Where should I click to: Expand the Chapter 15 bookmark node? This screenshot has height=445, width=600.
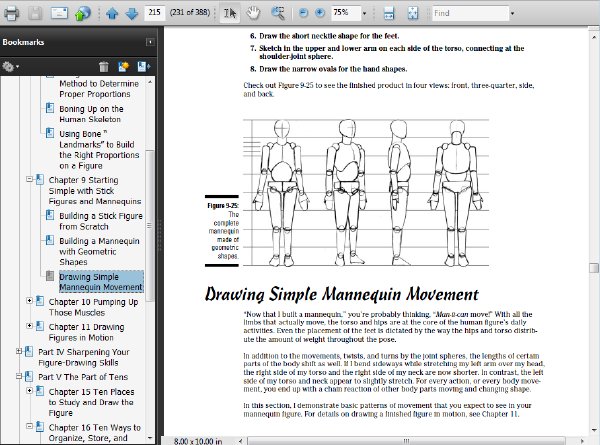click(x=29, y=390)
